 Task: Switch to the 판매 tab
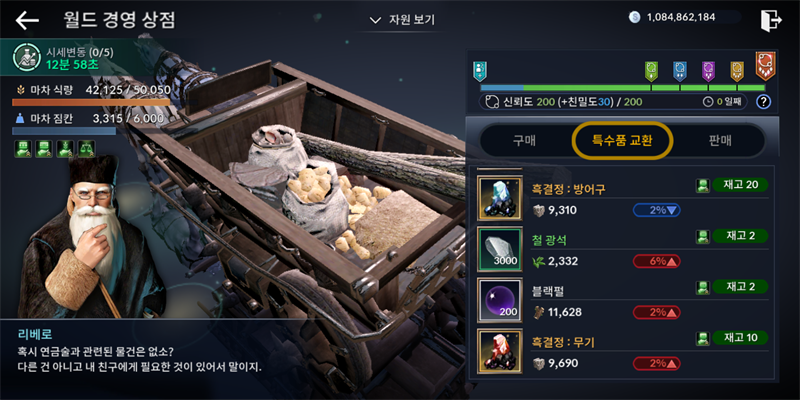[720, 140]
